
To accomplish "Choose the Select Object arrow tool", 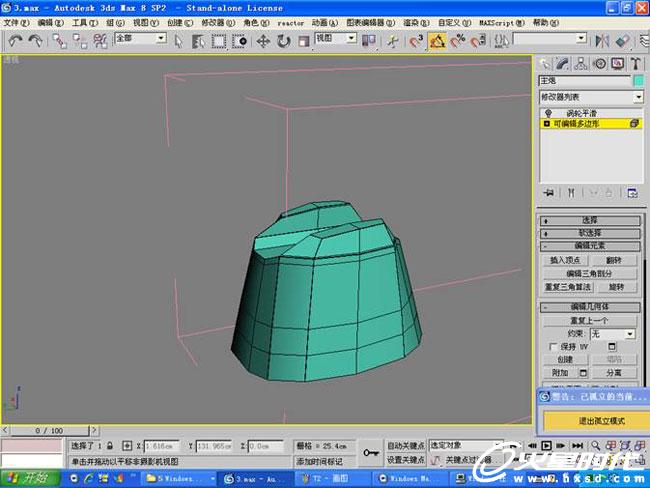I will tap(178, 41).
